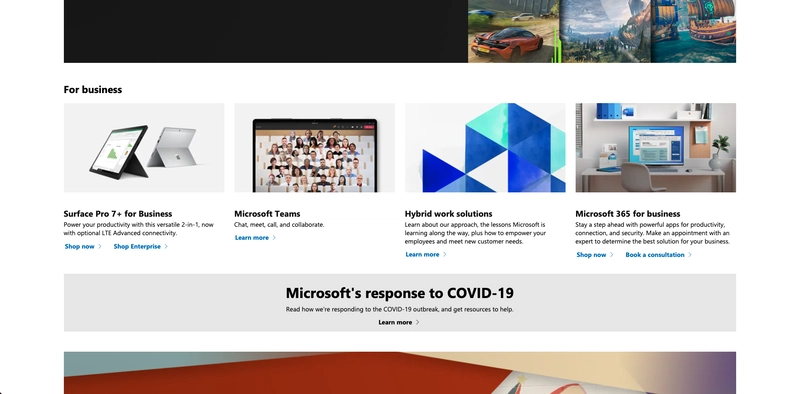Open the blue triangles Hybrid work image
The height and width of the screenshot is (394, 800).
[485, 148]
